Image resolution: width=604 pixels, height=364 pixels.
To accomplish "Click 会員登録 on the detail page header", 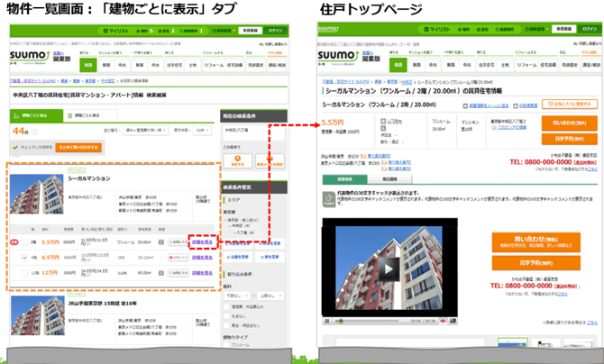I will [x=563, y=29].
